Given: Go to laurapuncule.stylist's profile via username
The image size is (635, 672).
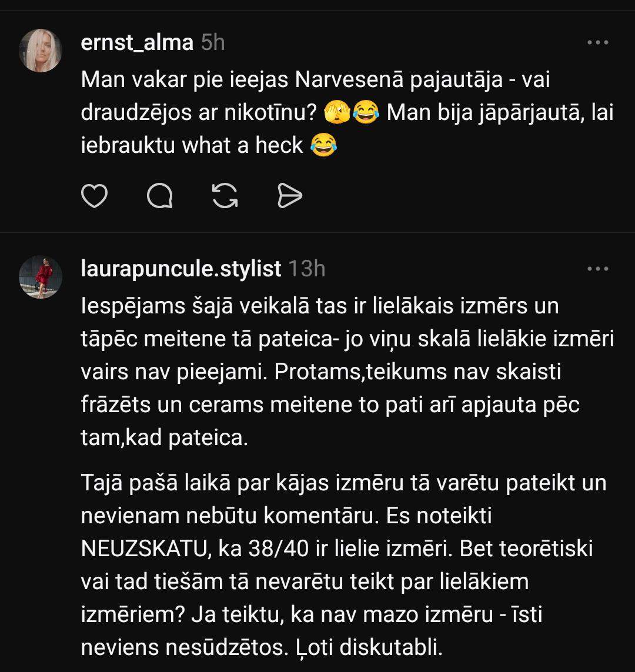Looking at the screenshot, I should pos(181,269).
